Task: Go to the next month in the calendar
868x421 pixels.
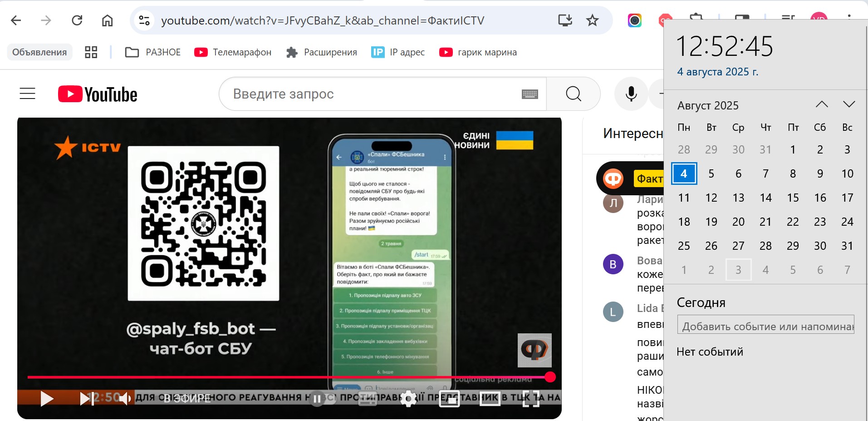Action: click(849, 104)
